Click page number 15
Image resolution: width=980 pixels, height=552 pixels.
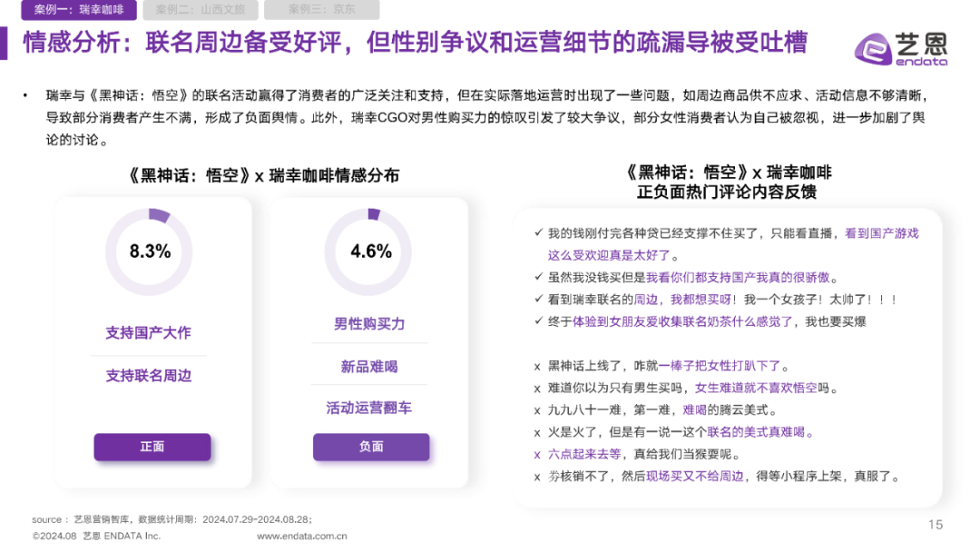pyautogui.click(x=936, y=525)
